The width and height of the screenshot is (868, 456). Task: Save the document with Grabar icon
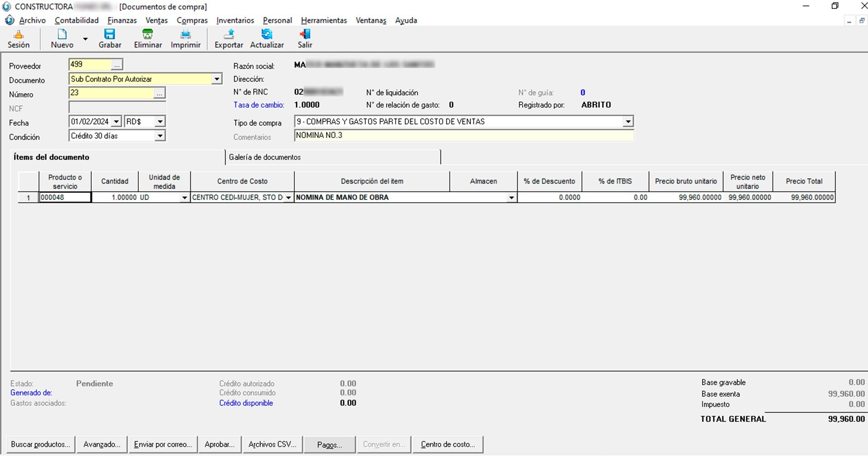point(110,39)
